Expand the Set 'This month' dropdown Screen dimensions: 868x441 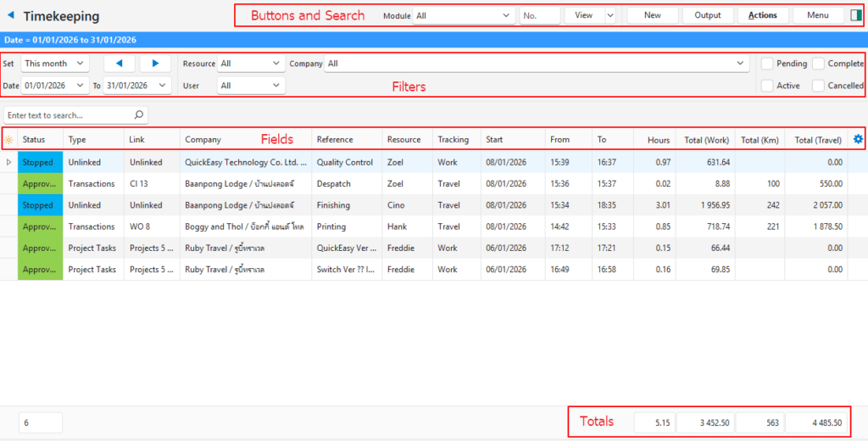(x=55, y=64)
